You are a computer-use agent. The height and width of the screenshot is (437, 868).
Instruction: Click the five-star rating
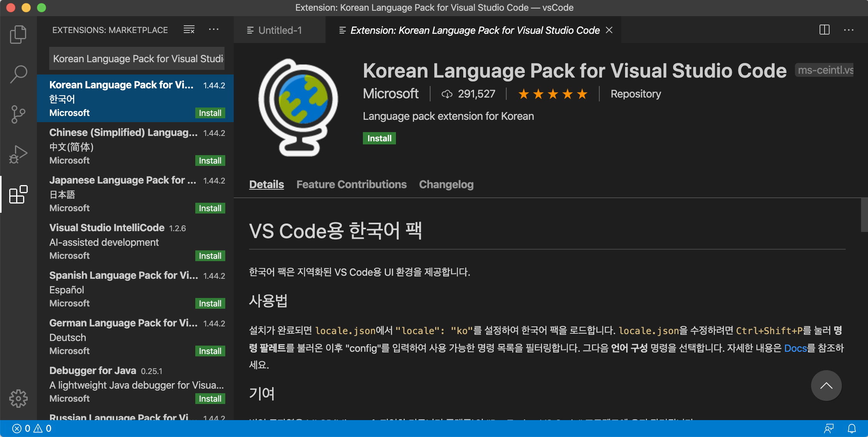(x=553, y=94)
